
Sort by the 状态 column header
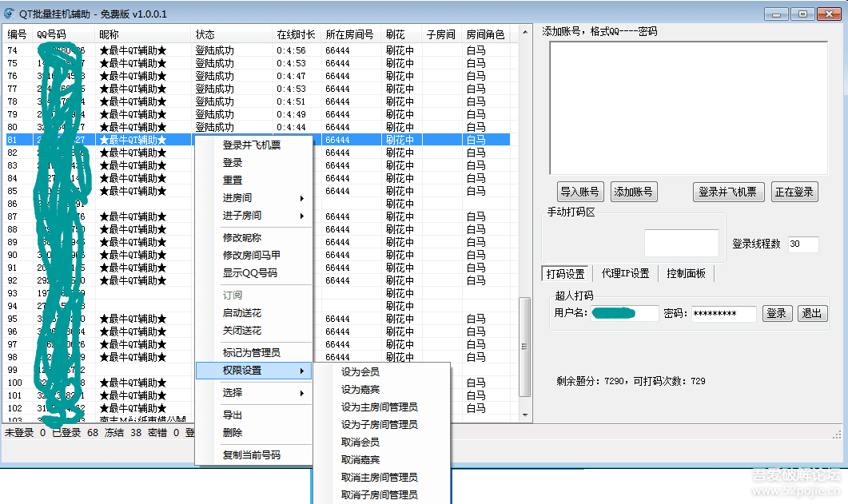(232, 34)
